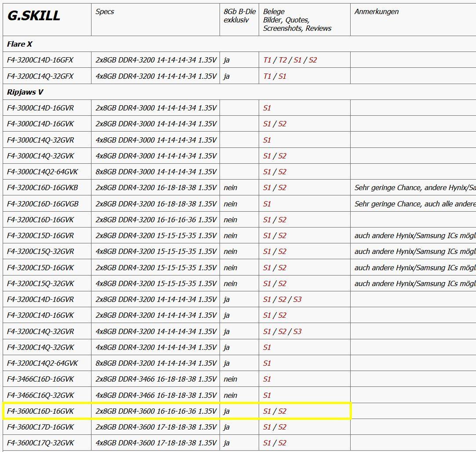Click 'nein' value in F4-3200C16D-16GVKB row

231,187
